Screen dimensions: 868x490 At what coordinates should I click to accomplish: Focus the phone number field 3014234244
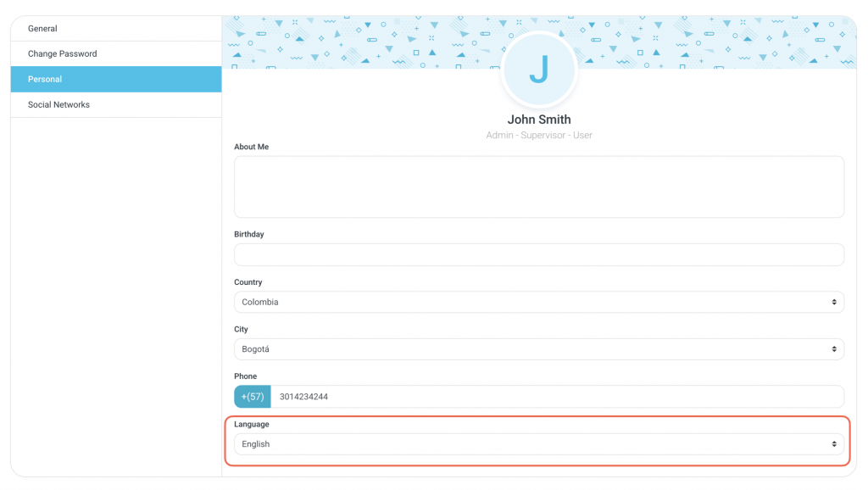coord(556,397)
